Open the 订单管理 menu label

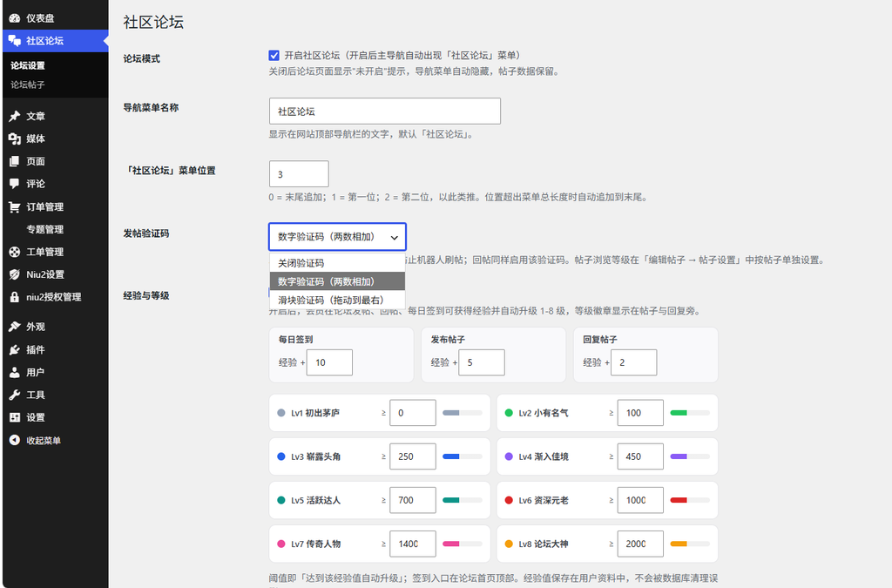(x=45, y=206)
